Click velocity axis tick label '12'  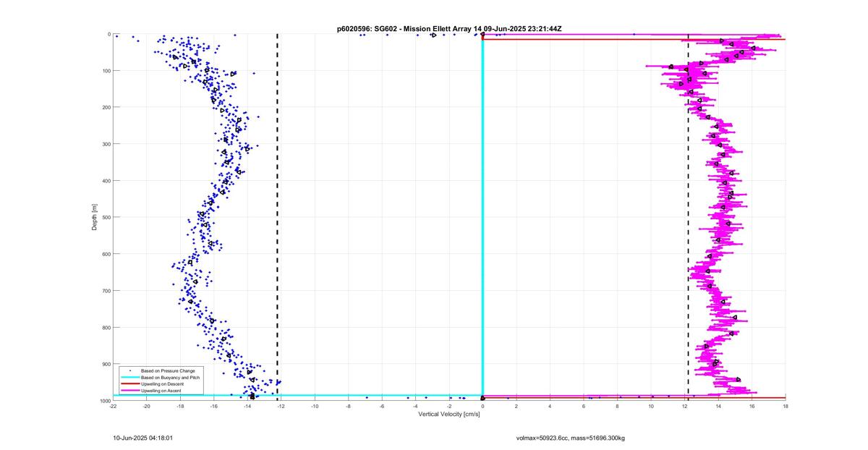(685, 407)
